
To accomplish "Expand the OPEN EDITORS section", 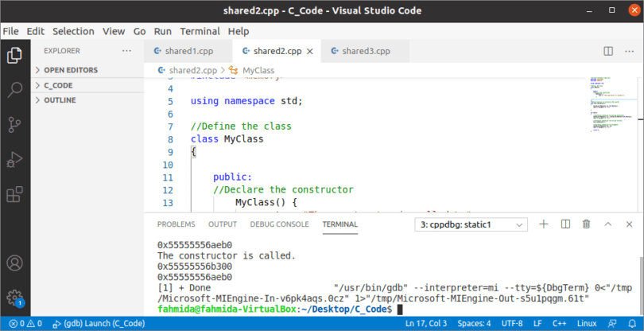I will (x=70, y=70).
